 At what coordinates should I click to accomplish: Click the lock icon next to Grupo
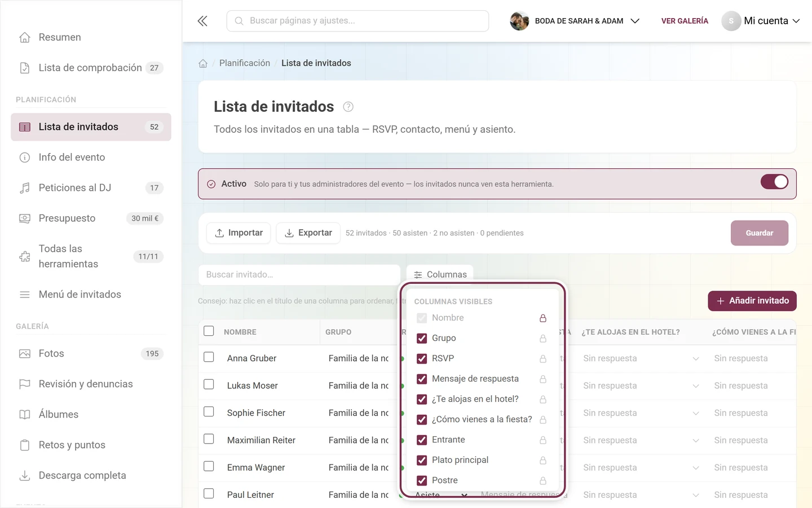(x=543, y=338)
